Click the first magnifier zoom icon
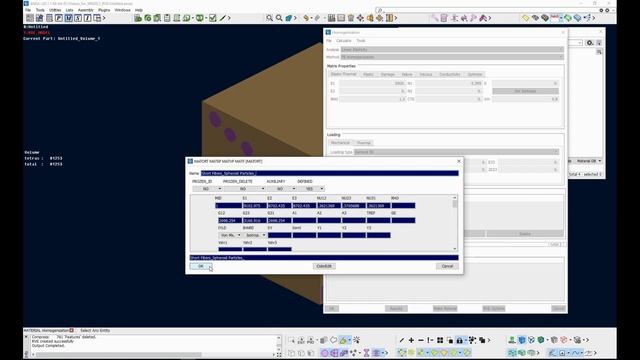Viewport: 640px width, 360px height. tap(269, 18)
